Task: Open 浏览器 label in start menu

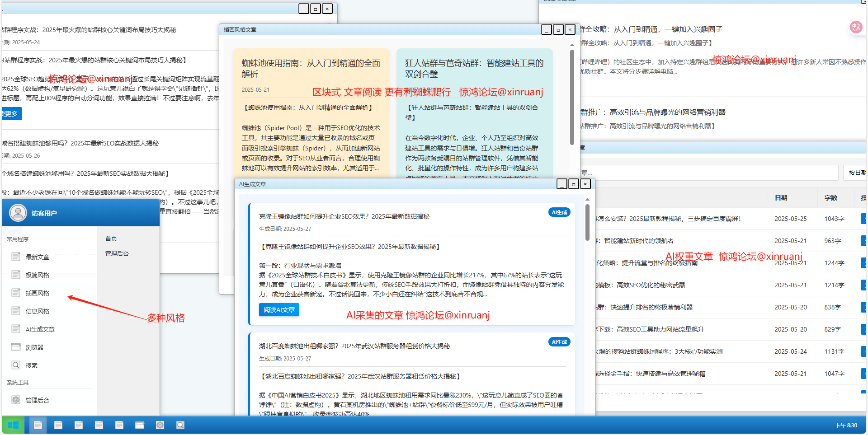Action: tap(34, 347)
